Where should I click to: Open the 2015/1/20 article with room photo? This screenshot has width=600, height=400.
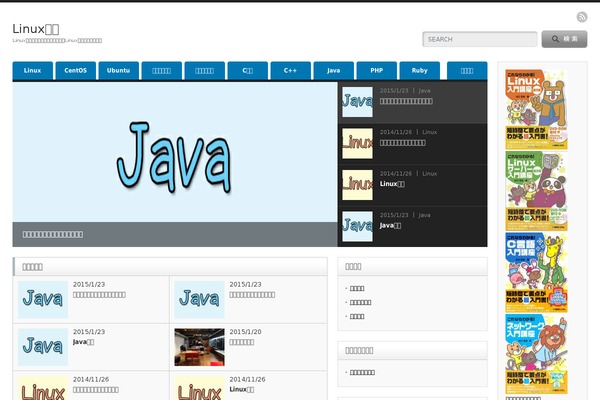click(199, 347)
